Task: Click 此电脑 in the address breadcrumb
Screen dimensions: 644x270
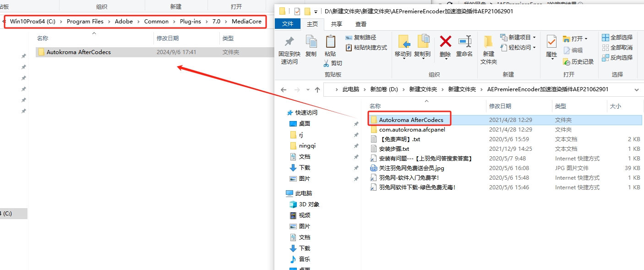Action: click(x=351, y=90)
